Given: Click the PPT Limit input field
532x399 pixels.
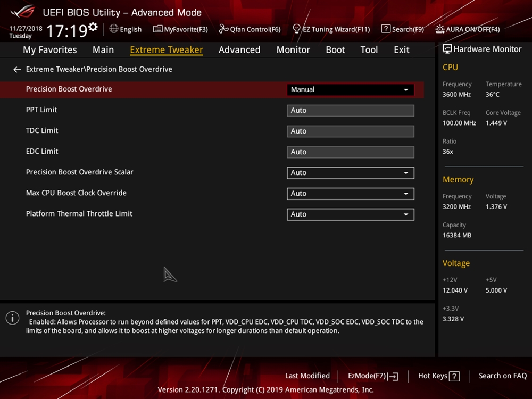Looking at the screenshot, I should [350, 111].
